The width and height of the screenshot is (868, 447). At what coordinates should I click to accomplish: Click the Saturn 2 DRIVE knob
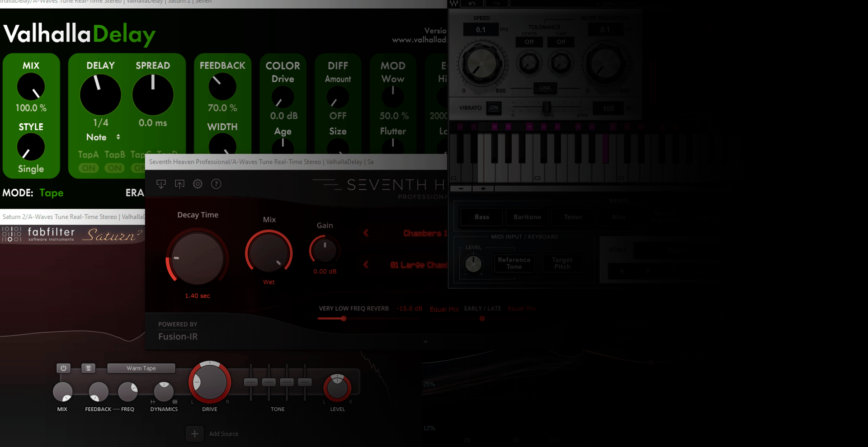(x=210, y=382)
